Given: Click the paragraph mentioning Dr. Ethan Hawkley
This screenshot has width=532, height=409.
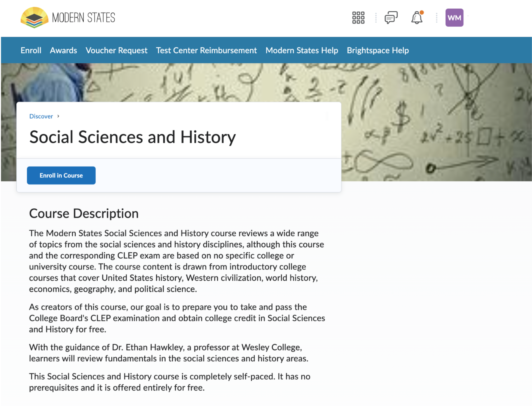Looking at the screenshot, I should [x=169, y=353].
